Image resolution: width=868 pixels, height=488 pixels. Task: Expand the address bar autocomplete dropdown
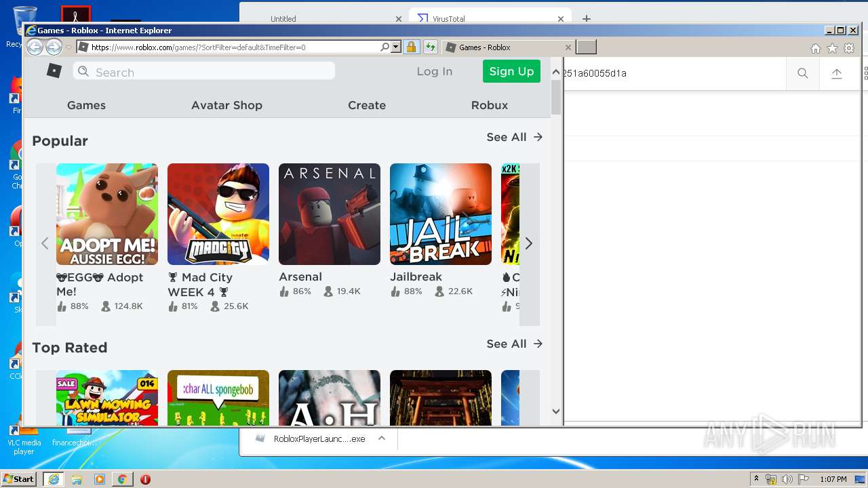[x=395, y=47]
